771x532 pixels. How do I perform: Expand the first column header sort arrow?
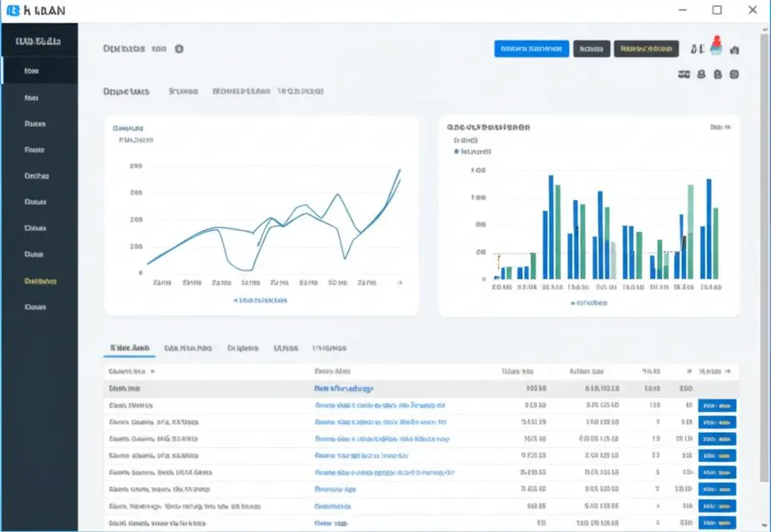tap(153, 371)
